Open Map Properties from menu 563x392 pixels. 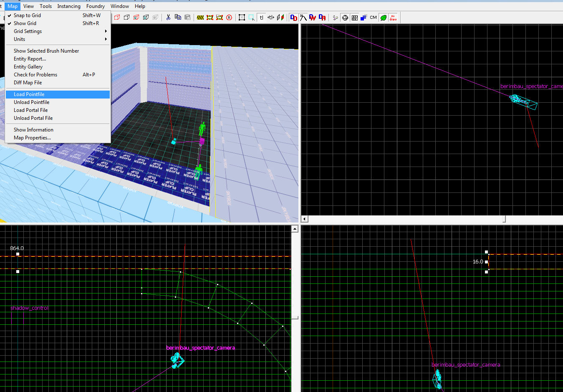coord(32,138)
